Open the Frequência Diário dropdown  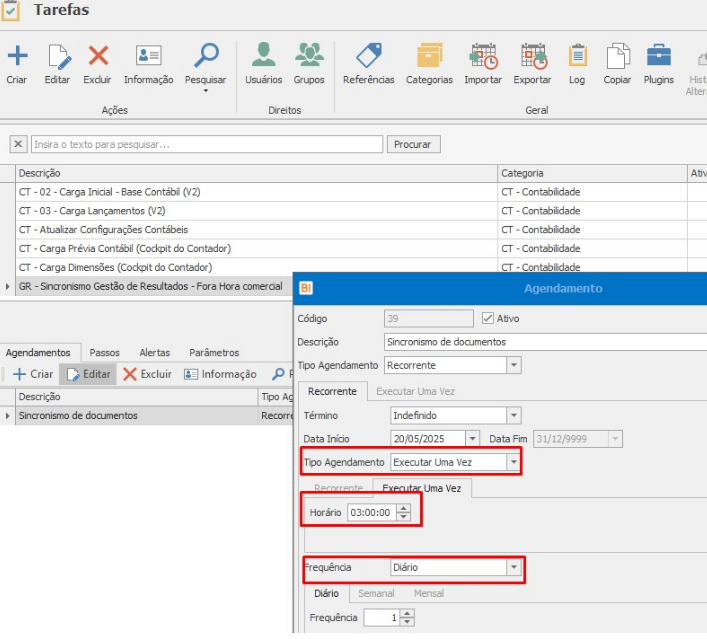[x=514, y=567]
